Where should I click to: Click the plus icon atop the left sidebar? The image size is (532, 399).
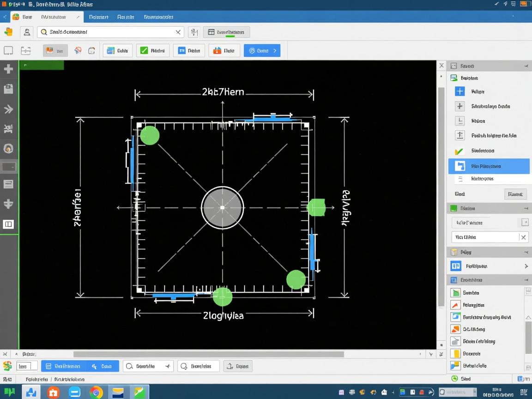[x=8, y=69]
